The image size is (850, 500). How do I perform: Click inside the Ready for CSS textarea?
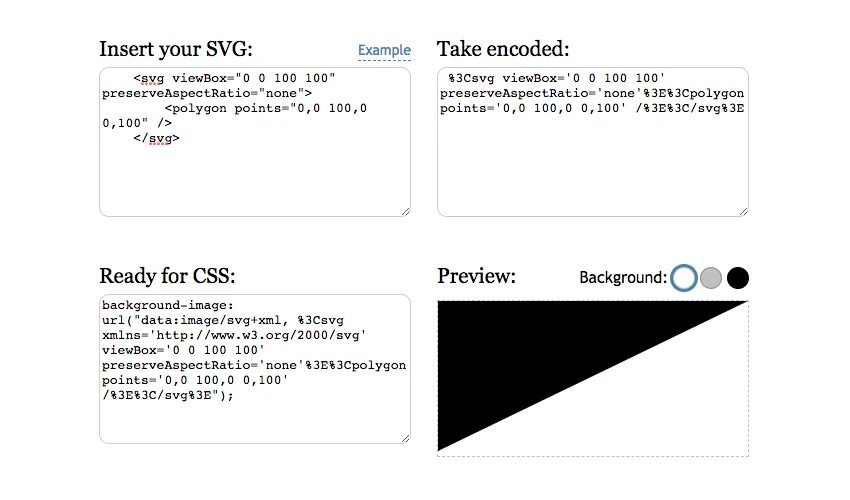255,369
